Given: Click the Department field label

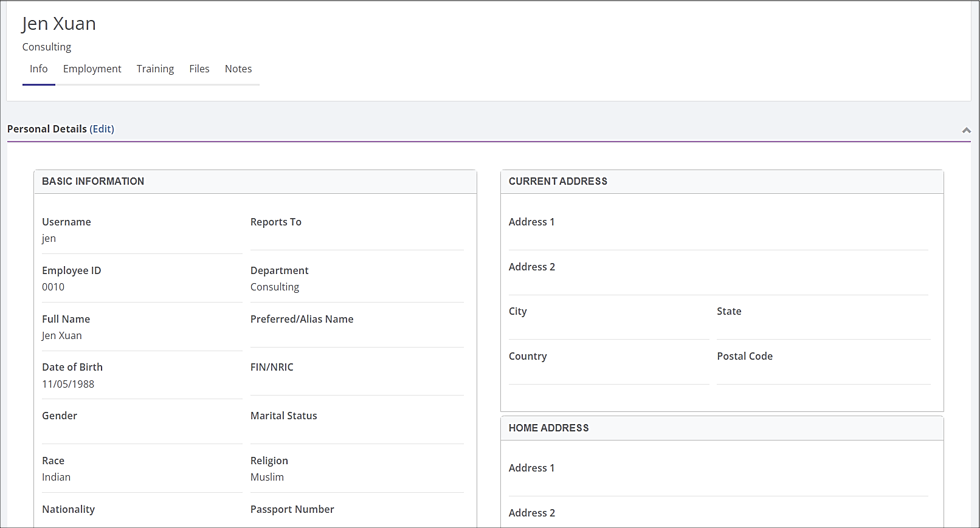Looking at the screenshot, I should pos(280,270).
